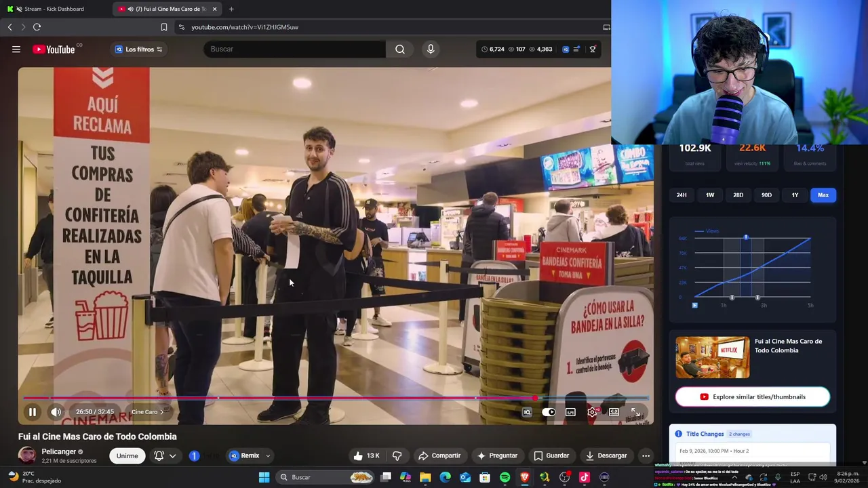Screen dimensions: 868x488
Task: Expand the Remix dropdown arrow
Action: click(268, 455)
